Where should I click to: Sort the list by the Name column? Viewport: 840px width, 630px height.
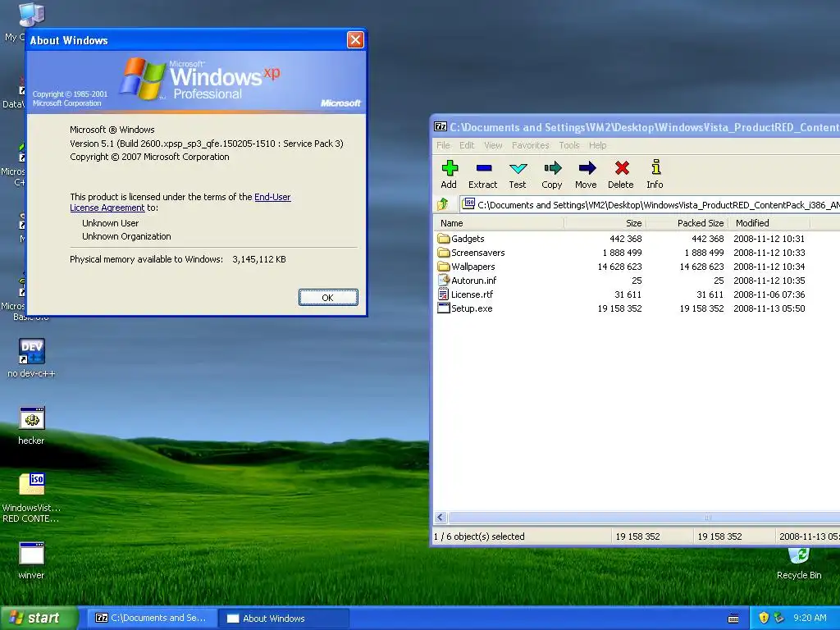pyautogui.click(x=500, y=223)
